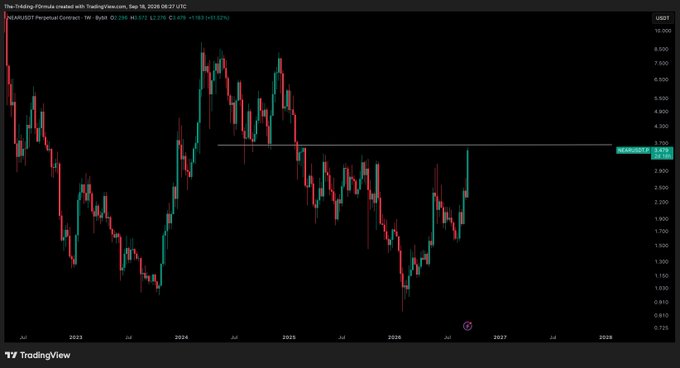680x368 pixels.
Task: Click the 1.500 price axis label
Action: point(661,246)
